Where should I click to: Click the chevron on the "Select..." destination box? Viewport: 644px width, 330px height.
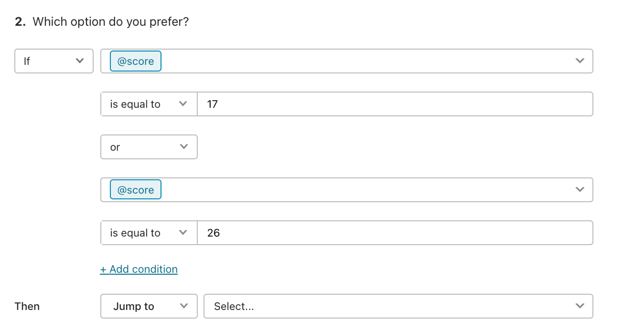[x=580, y=306]
